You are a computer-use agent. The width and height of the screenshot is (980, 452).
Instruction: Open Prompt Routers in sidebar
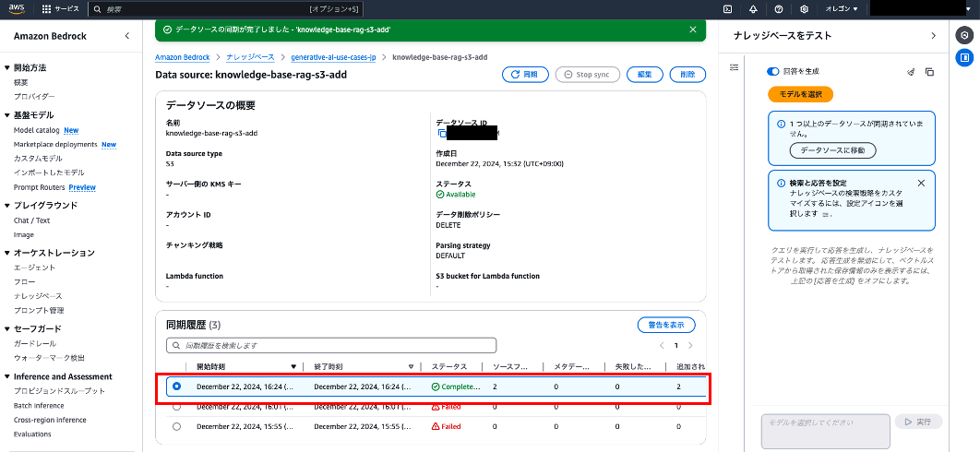(x=40, y=187)
